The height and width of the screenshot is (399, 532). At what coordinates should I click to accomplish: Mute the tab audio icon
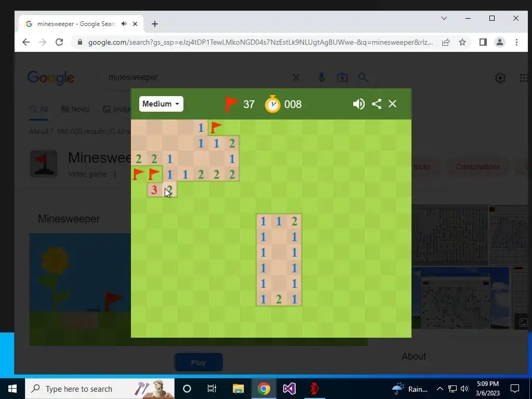(x=124, y=24)
